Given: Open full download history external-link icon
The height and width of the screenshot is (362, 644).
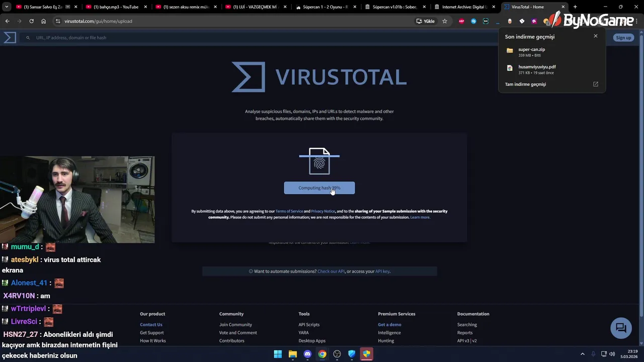Looking at the screenshot, I should pyautogui.click(x=596, y=84).
